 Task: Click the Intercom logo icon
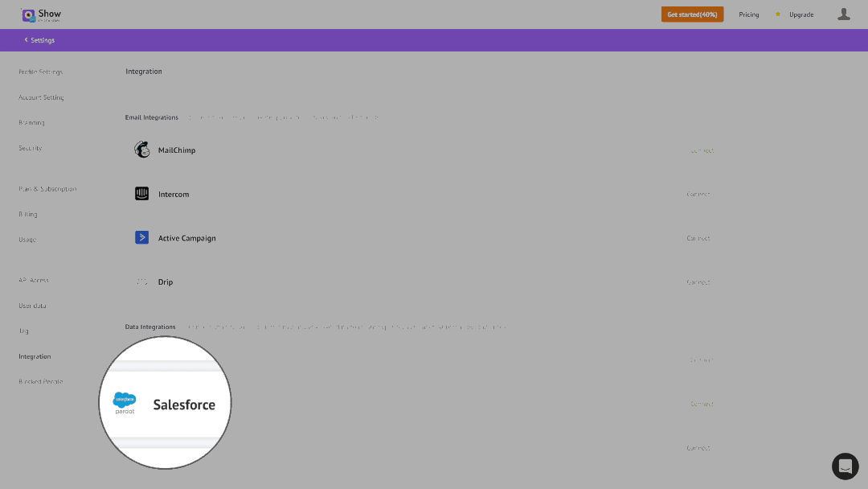[141, 193]
